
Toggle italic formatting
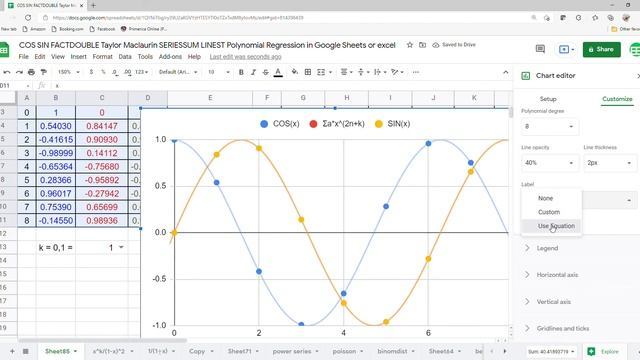[x=253, y=72]
